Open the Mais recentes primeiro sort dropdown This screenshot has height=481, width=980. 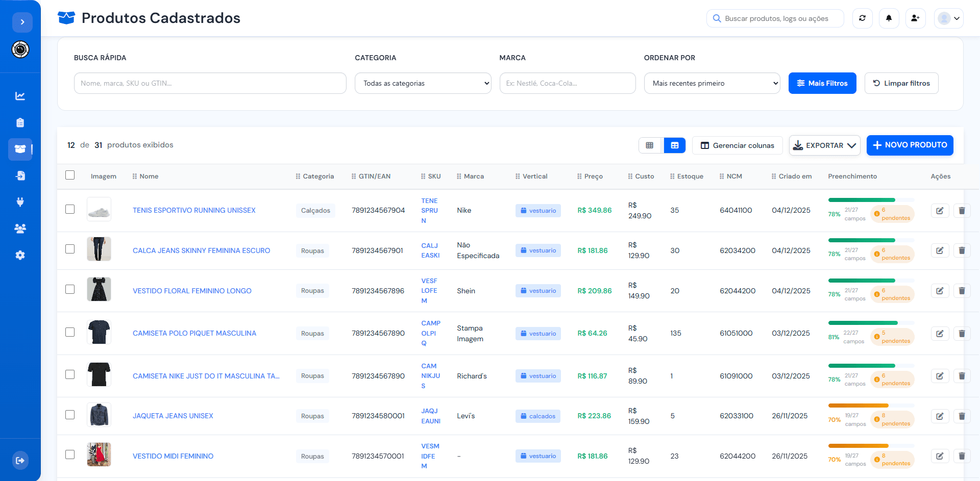point(712,83)
